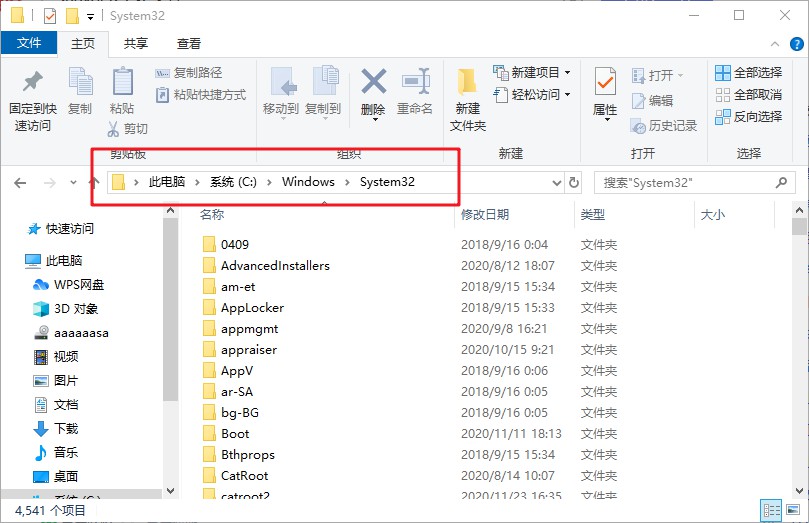
Task: Open the quick access toolbar customize dropdown
Action: [90, 17]
